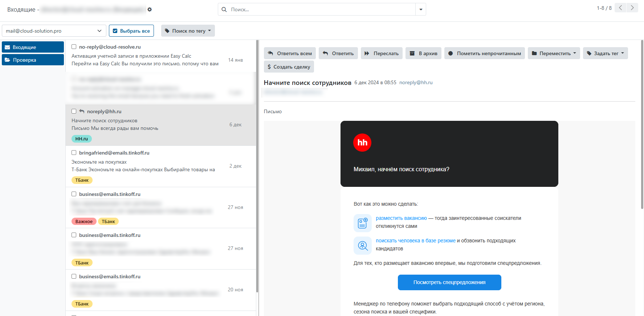The image size is (644, 316).
Task: Tick checkbox for no-reply@cloud-resolve.ru email
Action: 74,47
